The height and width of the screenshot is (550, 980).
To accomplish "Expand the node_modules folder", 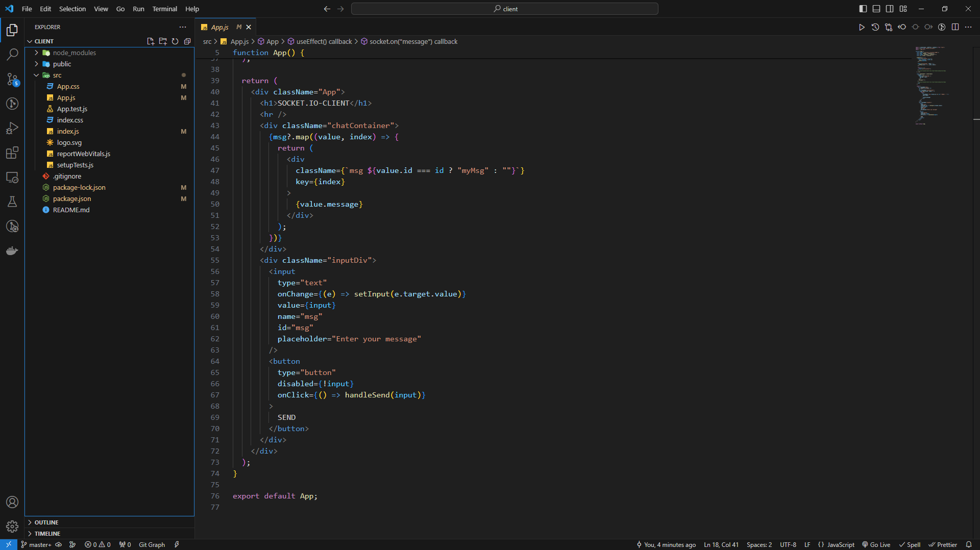I will coord(74,53).
